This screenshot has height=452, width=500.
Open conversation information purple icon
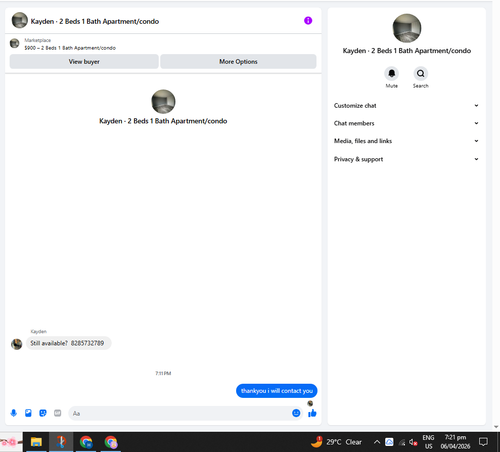308,21
